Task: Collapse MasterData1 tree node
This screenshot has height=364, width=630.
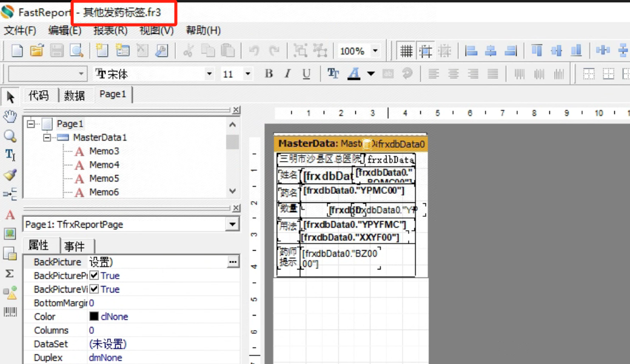Action: [x=47, y=137]
